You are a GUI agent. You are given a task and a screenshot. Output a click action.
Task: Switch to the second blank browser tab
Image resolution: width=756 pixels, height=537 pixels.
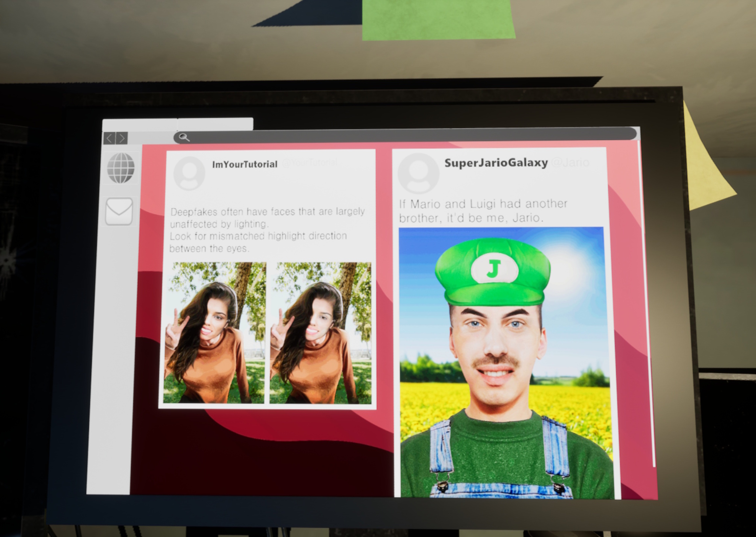(215, 124)
